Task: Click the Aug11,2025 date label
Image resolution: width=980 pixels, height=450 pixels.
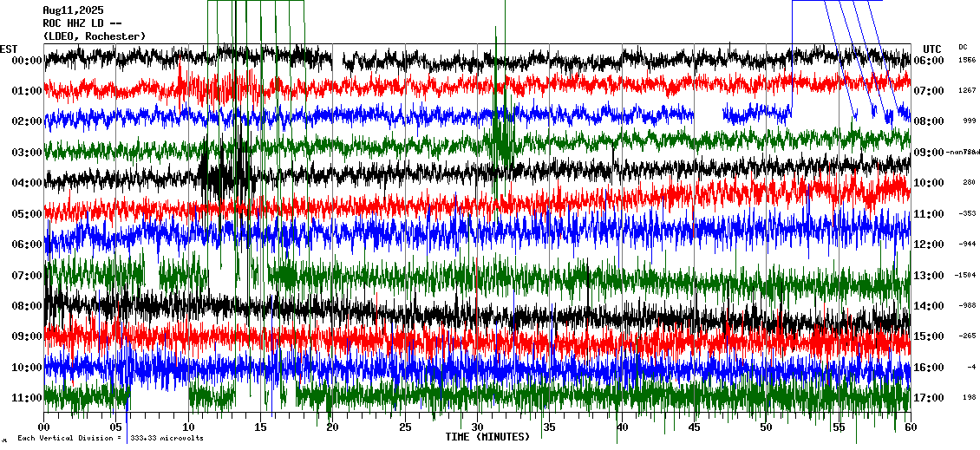Action: [72, 10]
